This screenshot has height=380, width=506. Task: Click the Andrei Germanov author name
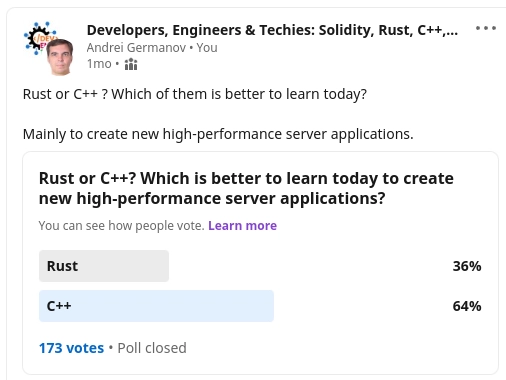(136, 48)
